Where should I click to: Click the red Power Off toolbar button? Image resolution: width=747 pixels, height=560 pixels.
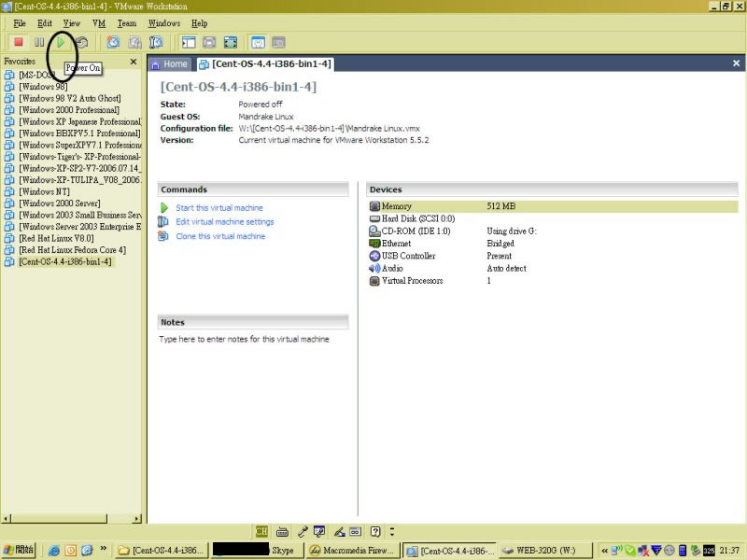point(19,42)
